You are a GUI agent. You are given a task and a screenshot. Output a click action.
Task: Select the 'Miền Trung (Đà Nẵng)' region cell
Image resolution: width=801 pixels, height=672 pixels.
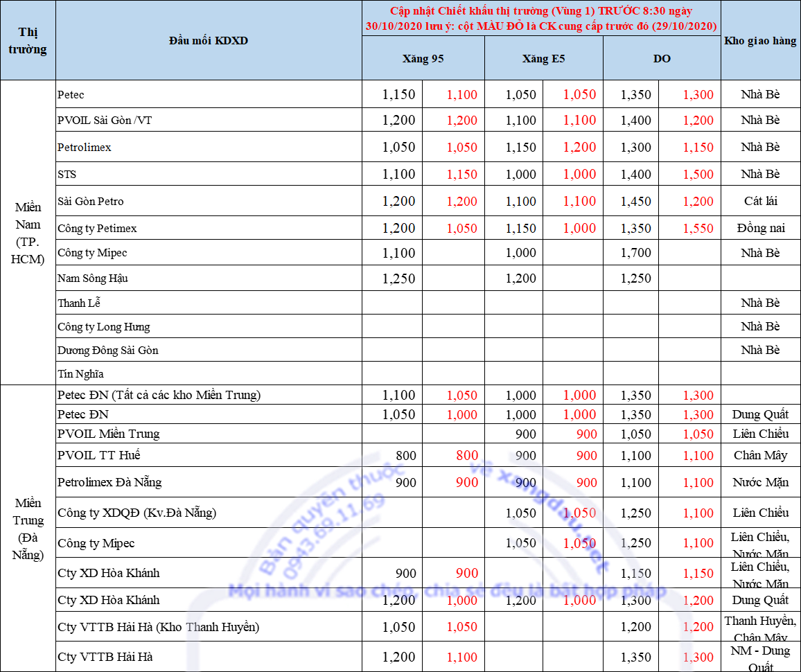click(x=28, y=528)
